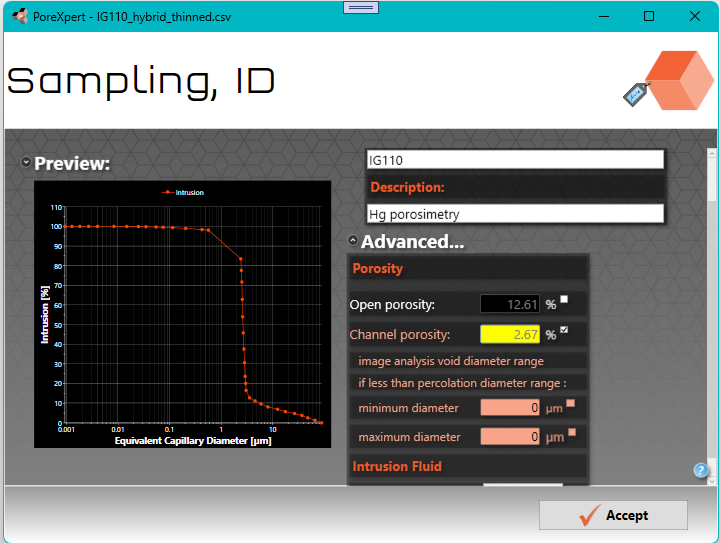This screenshot has width=720, height=543.
Task: Uncheck the Channel porosity checkbox
Action: pos(564,330)
